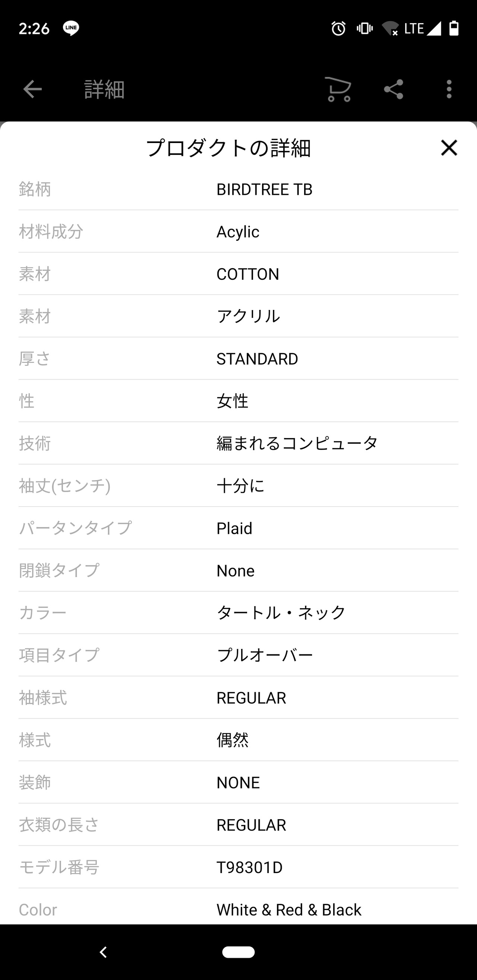Image resolution: width=477 pixels, height=980 pixels.
Task: Tap the プロダクトの詳細 sheet title
Action: (x=228, y=148)
